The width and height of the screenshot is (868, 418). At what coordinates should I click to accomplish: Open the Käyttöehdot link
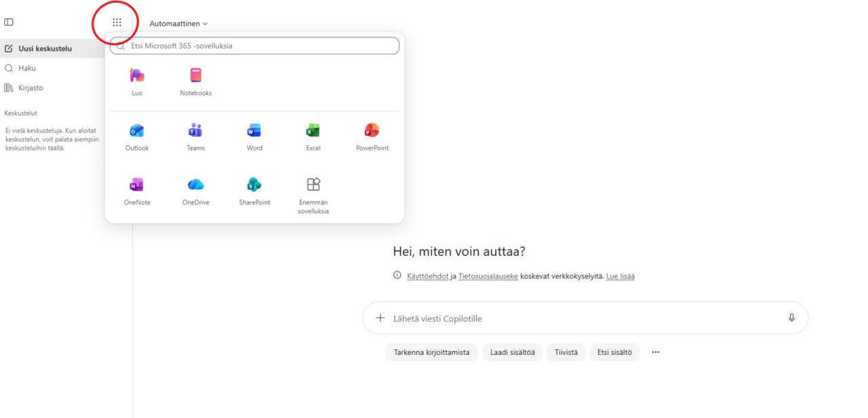tap(428, 276)
